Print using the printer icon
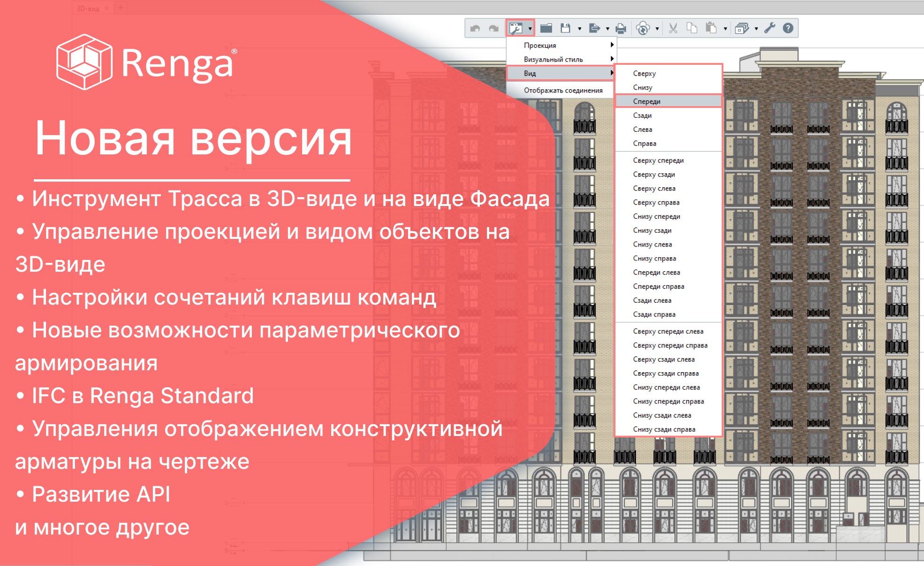The height and width of the screenshot is (566, 924). coord(621,28)
